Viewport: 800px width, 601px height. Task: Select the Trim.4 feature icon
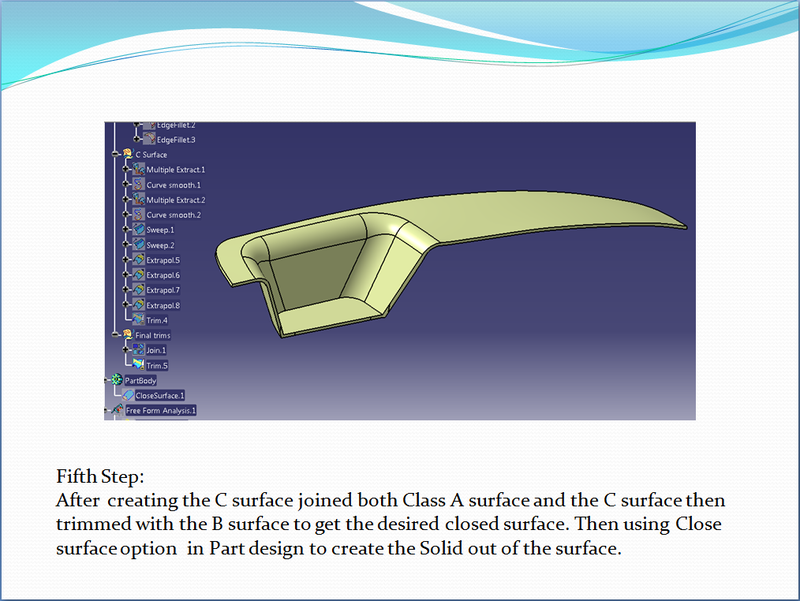click(136, 318)
